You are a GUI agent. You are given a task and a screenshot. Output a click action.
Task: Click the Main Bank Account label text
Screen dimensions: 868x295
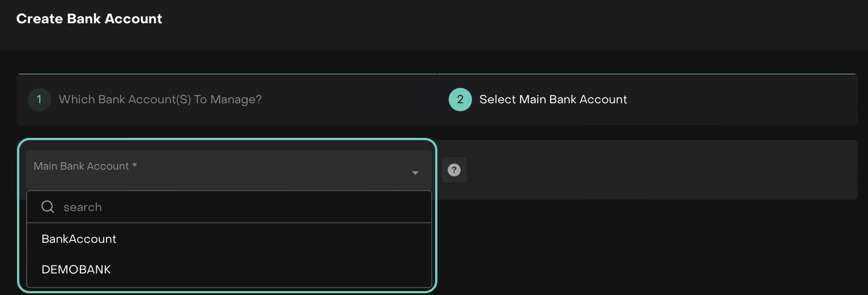(81, 166)
